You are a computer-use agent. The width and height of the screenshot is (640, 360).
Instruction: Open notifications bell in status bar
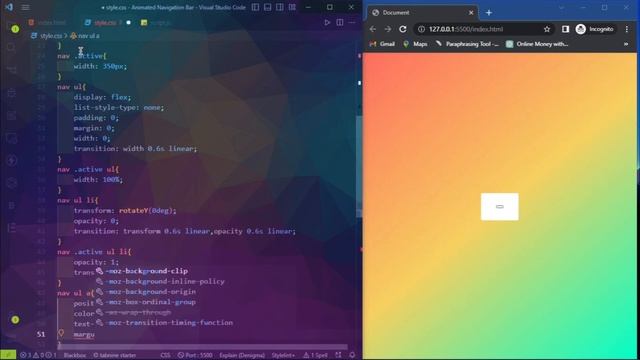point(352,355)
